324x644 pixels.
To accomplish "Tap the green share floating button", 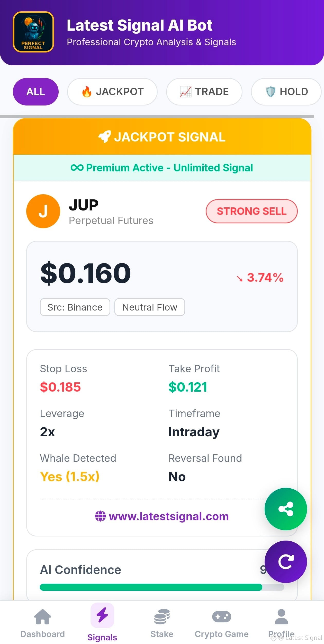I will 286,509.
